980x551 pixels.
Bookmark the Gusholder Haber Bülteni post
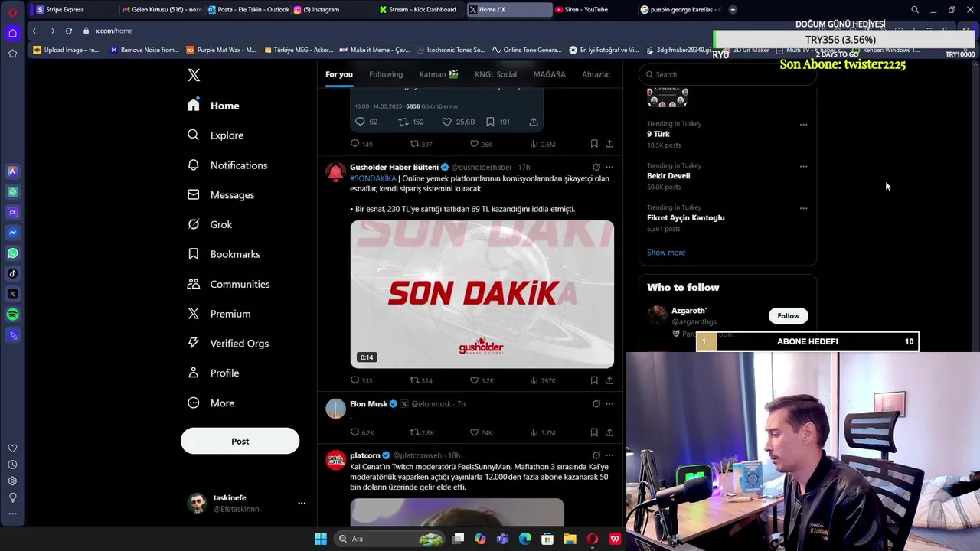pyautogui.click(x=594, y=380)
